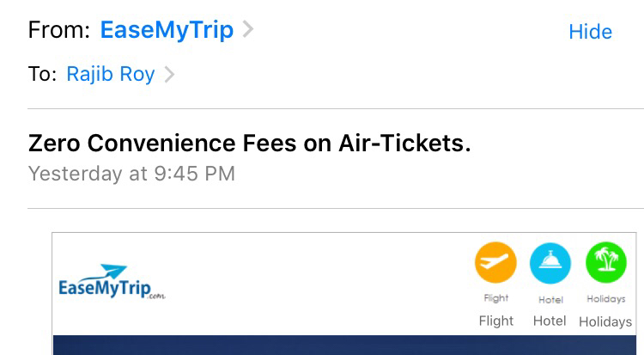644x355 pixels.
Task: Click the Zero Convenience Fees subject line
Action: 250,143
